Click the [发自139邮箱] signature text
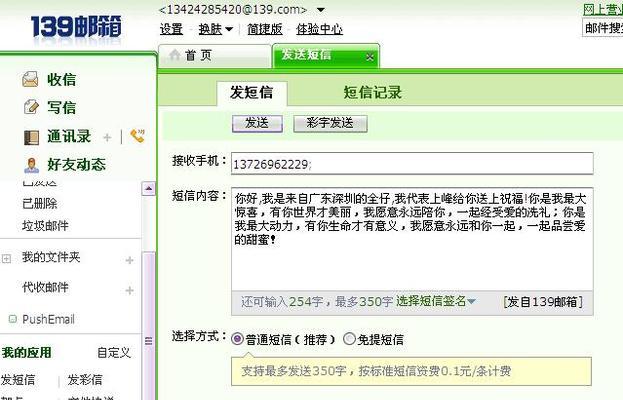The image size is (623, 400). pos(543,302)
